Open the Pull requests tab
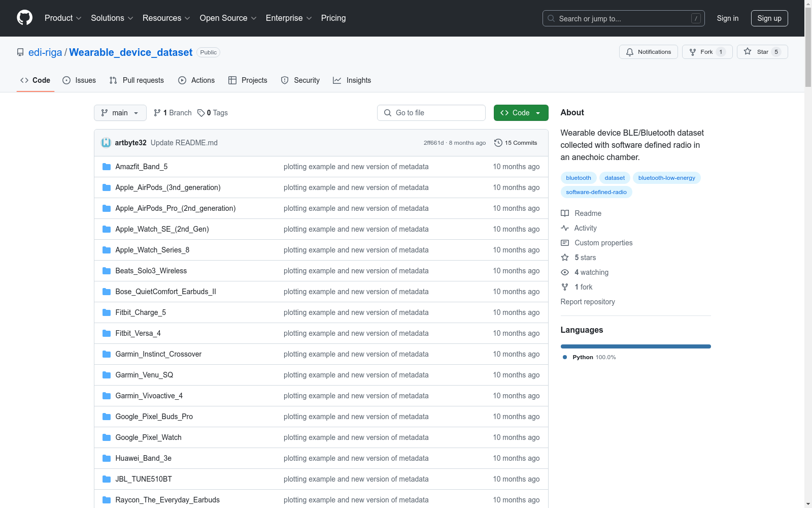 click(137, 80)
